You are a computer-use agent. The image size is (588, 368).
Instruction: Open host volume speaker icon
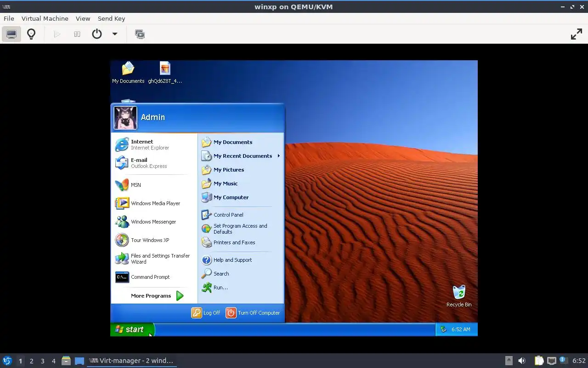coord(522,361)
